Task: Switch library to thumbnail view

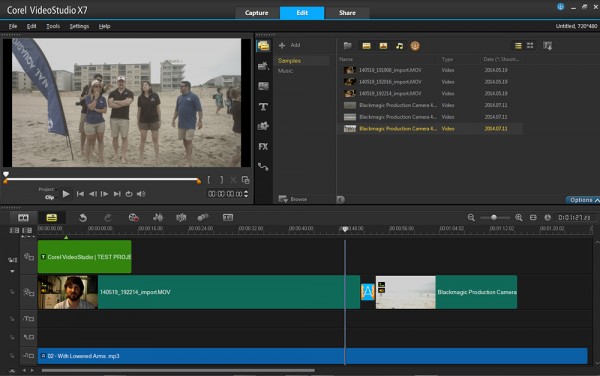Action: click(x=530, y=46)
